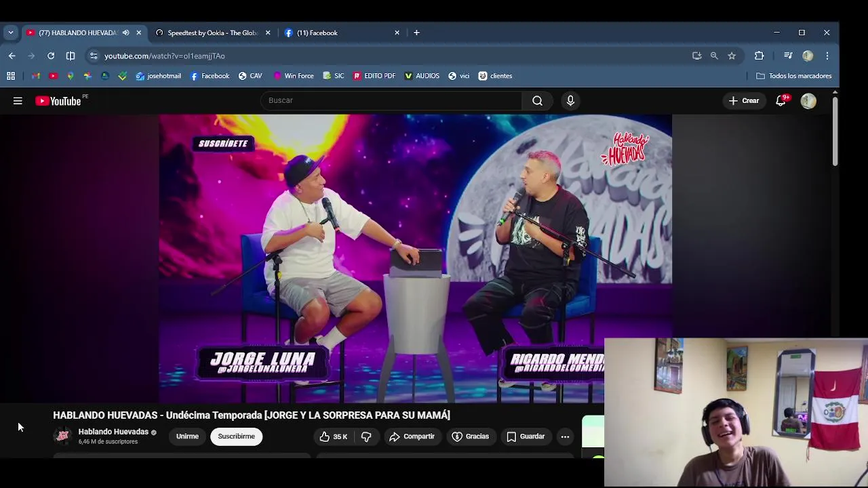This screenshot has width=868, height=488.
Task: Expand the tab search dropdown arrow
Action: pyautogui.click(x=10, y=33)
